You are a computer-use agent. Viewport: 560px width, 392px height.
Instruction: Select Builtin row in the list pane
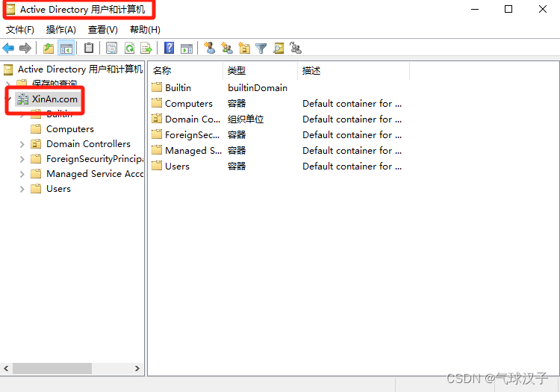click(178, 87)
